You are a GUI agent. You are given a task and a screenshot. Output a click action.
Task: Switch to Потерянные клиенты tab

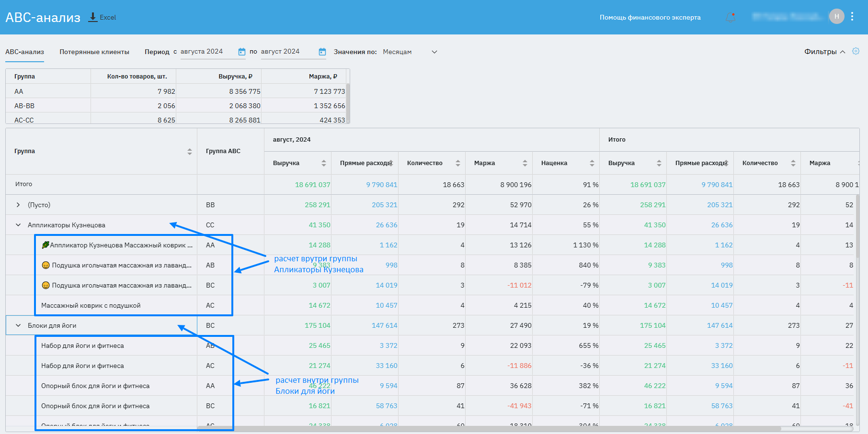click(94, 52)
